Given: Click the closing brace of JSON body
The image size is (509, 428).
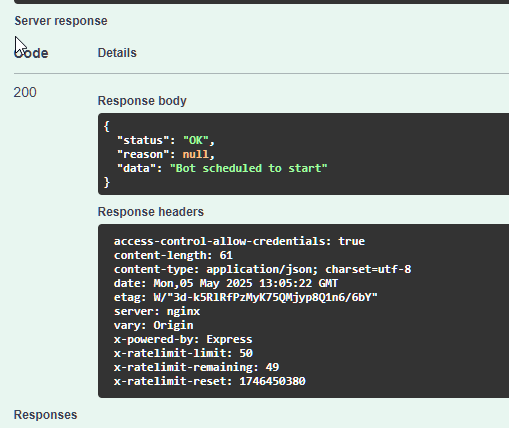Looking at the screenshot, I should pos(107,182).
